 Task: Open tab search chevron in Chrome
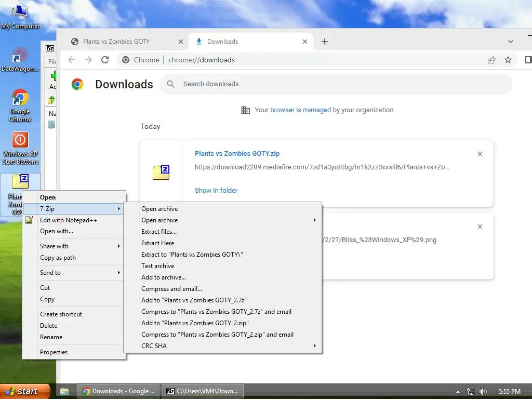[510, 42]
